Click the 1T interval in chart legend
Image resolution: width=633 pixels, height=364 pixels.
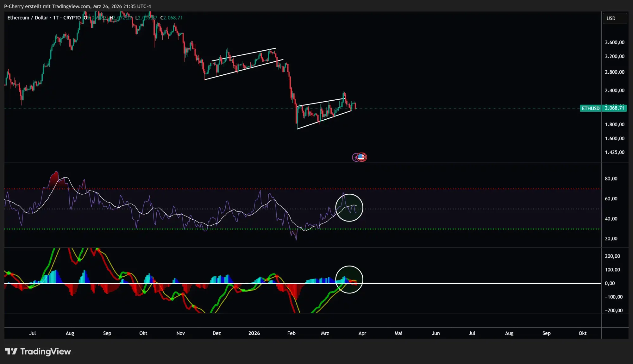(x=56, y=18)
